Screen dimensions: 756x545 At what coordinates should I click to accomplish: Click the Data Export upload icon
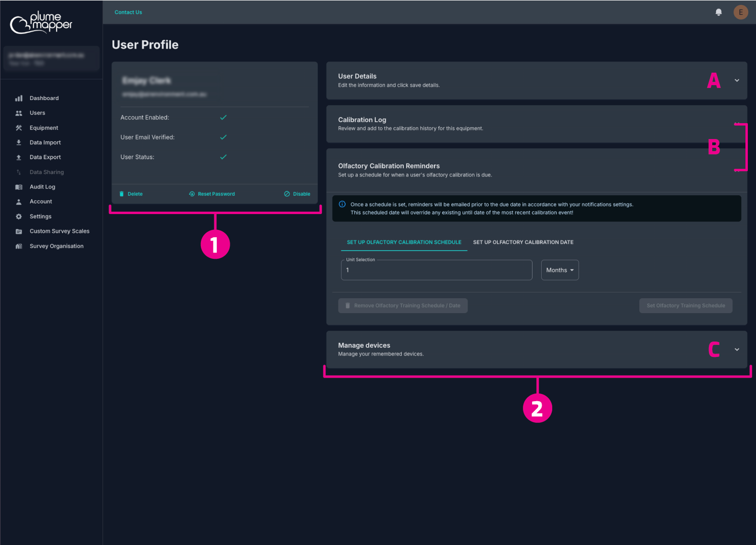point(19,157)
